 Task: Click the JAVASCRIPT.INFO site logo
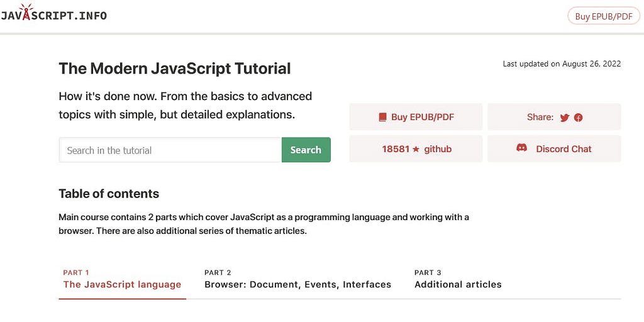click(x=54, y=13)
